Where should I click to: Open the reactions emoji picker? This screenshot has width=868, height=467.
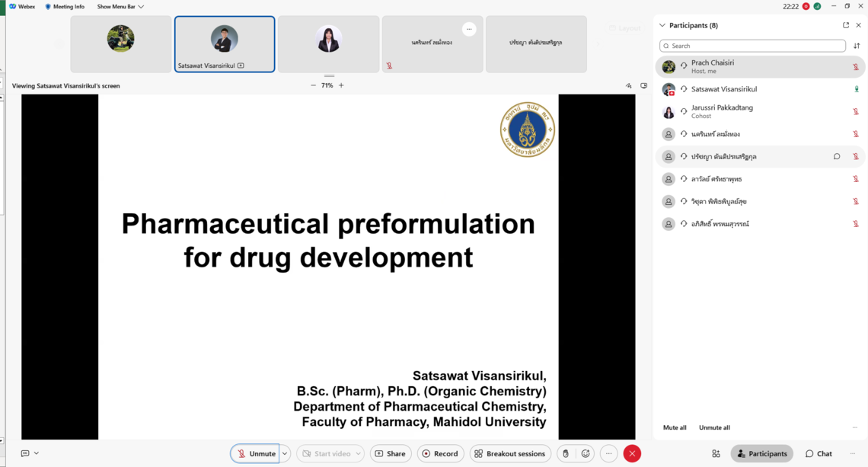point(586,453)
